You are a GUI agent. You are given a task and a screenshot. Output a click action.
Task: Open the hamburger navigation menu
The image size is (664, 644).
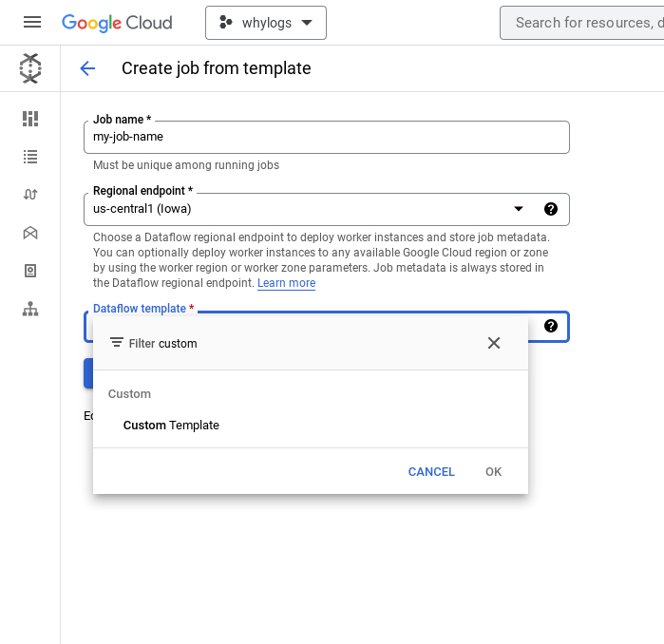tap(32, 22)
